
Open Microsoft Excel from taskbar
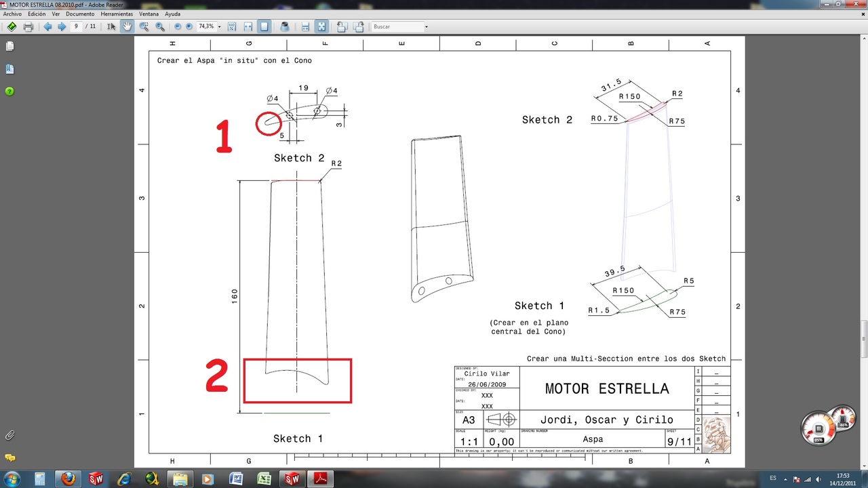tap(264, 479)
